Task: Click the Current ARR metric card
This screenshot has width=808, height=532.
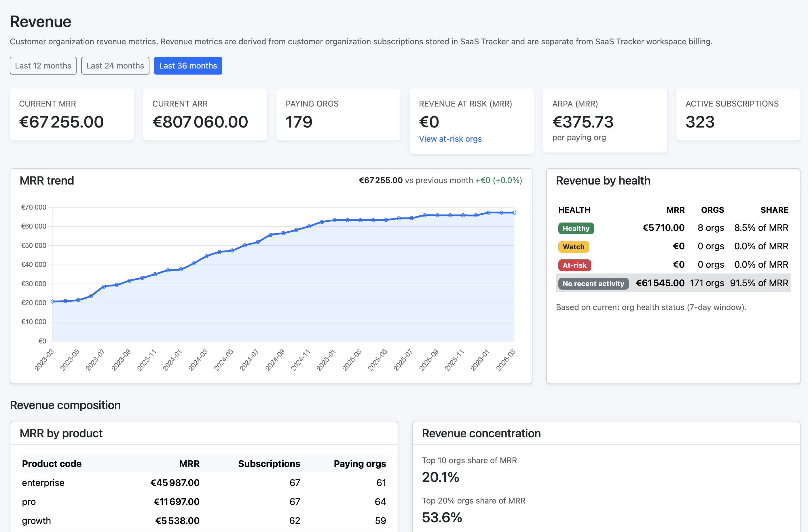Action: [x=205, y=114]
